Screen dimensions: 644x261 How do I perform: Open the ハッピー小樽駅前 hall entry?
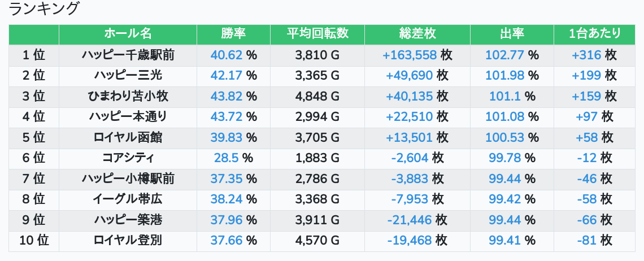pos(128,179)
